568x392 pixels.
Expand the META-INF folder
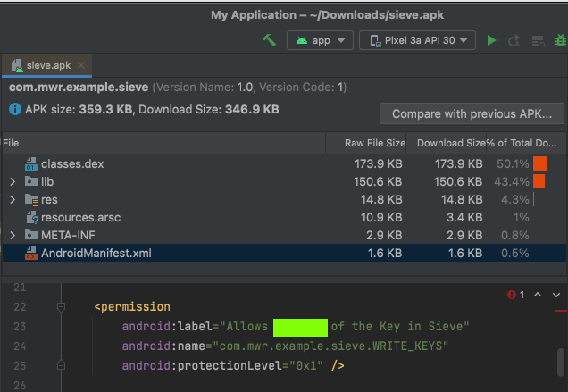click(x=12, y=235)
